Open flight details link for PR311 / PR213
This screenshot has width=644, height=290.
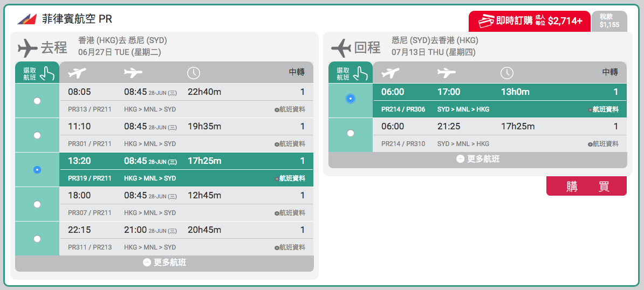click(x=290, y=247)
